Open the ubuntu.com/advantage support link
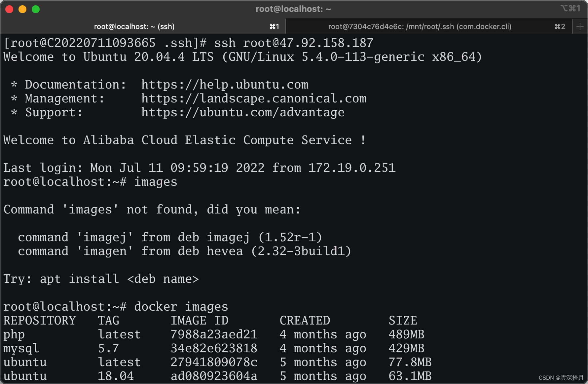Image resolution: width=588 pixels, height=384 pixels. point(243,112)
